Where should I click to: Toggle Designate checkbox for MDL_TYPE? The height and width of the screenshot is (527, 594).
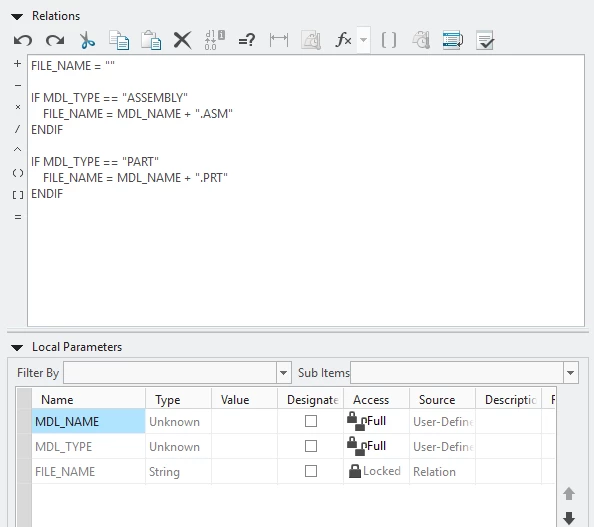click(311, 446)
